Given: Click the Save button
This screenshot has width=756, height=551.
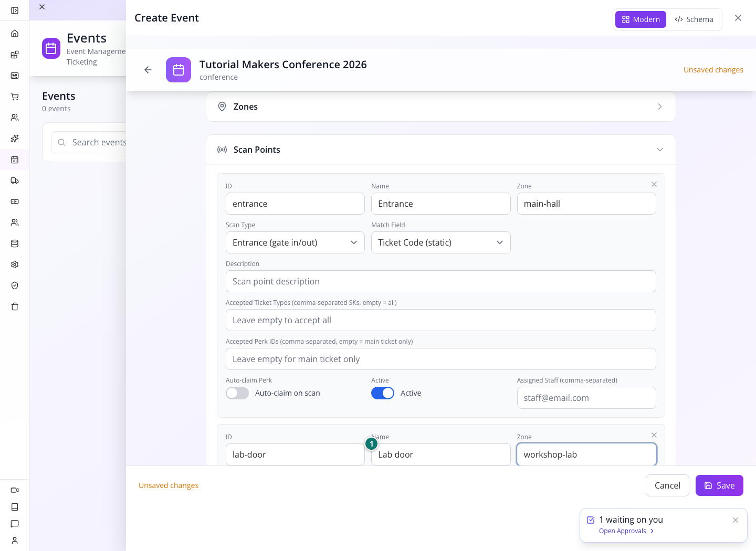Looking at the screenshot, I should [x=719, y=485].
